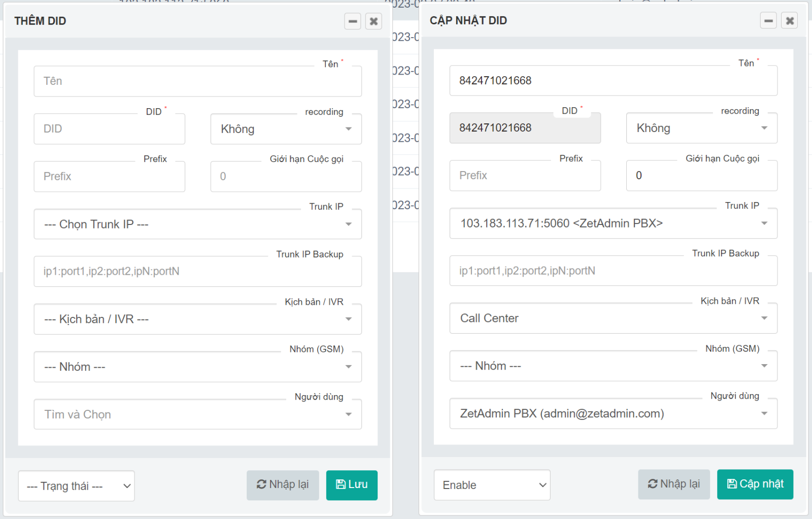Reset the THÊM DID form with Nhập lại

(283, 485)
